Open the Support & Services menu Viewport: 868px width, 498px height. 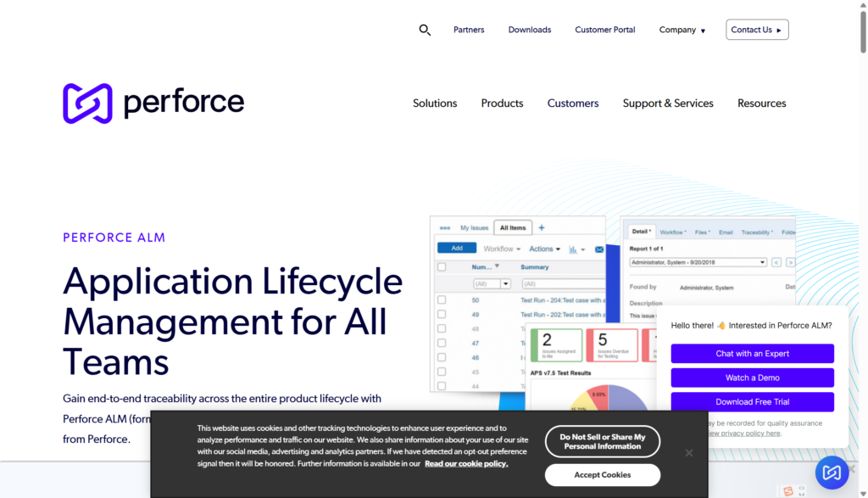pyautogui.click(x=668, y=104)
